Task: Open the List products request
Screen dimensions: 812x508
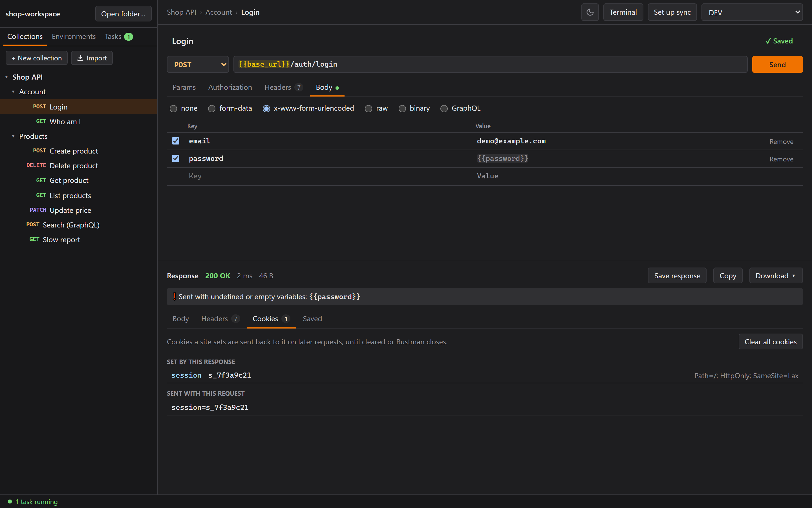Action: (x=78, y=195)
